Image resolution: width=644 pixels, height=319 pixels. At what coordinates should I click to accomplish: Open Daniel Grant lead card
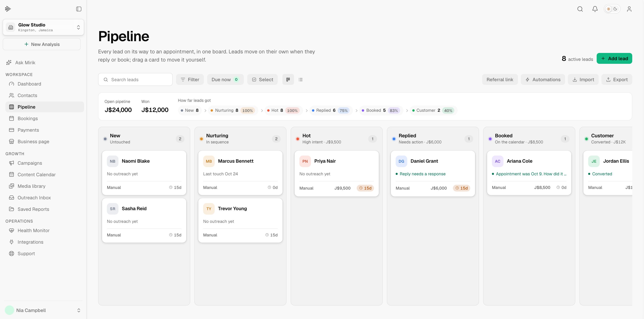click(x=433, y=173)
